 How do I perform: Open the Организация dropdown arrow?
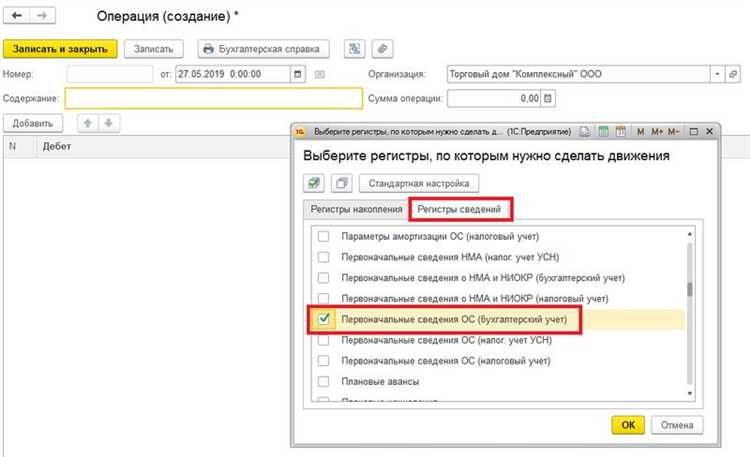(x=717, y=74)
